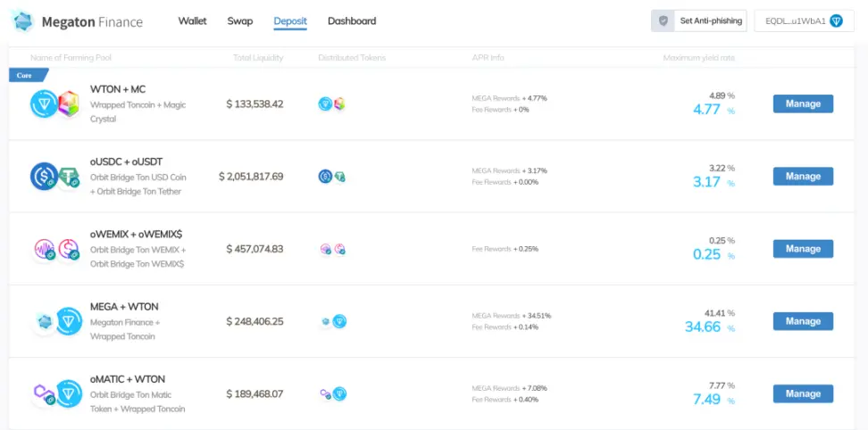Image resolution: width=868 pixels, height=430 pixels.
Task: Click the TON wallet icon beside EQDL address
Action: [x=836, y=21]
